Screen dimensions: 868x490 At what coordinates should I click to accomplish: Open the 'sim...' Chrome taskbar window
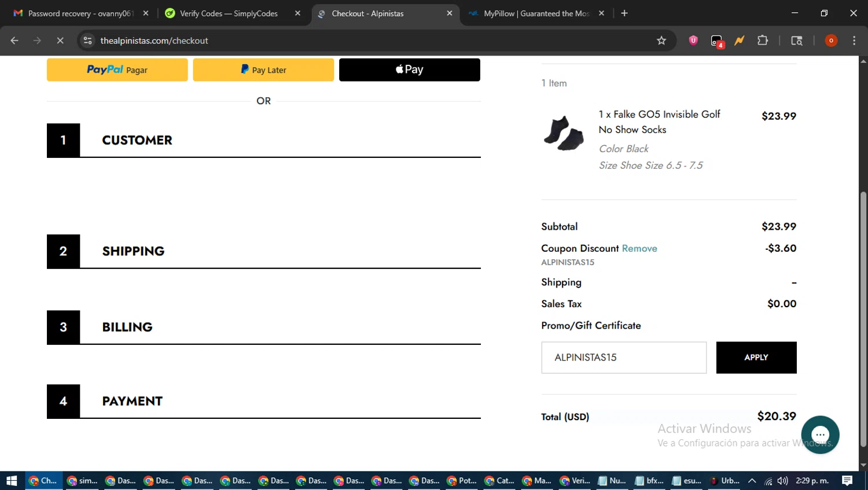pos(82,481)
